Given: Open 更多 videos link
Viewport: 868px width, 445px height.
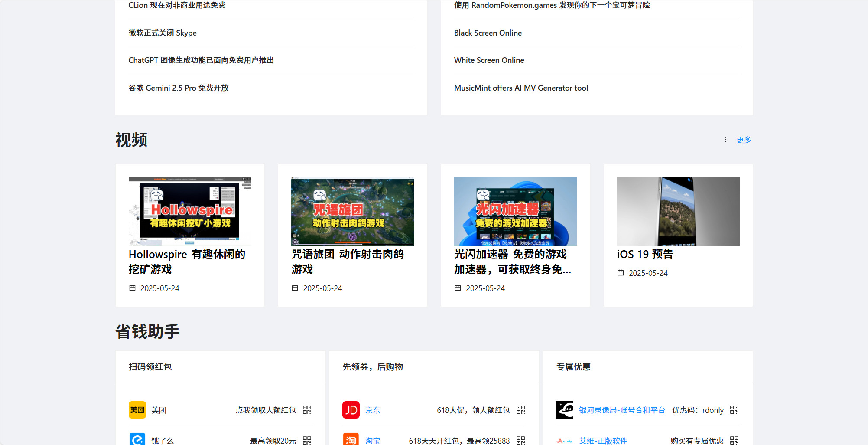Looking at the screenshot, I should 744,140.
